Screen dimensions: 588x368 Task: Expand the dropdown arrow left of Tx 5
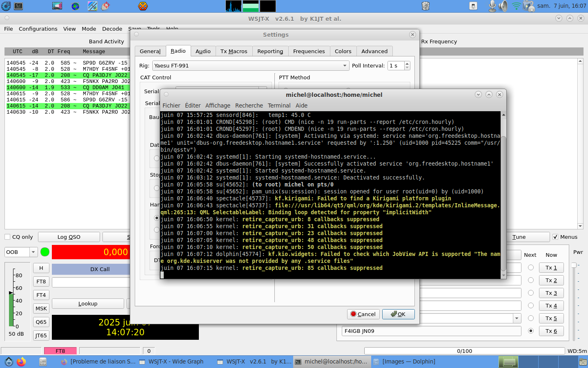(x=517, y=318)
